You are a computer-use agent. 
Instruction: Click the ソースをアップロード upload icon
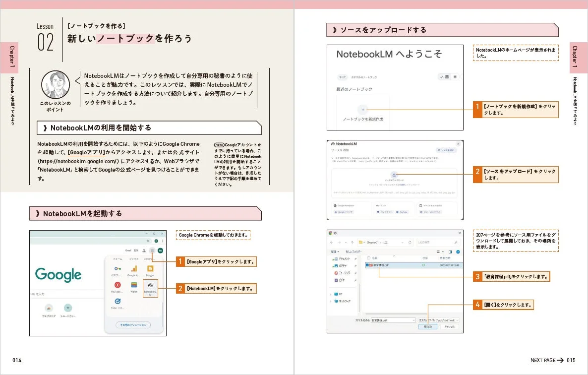(394, 175)
